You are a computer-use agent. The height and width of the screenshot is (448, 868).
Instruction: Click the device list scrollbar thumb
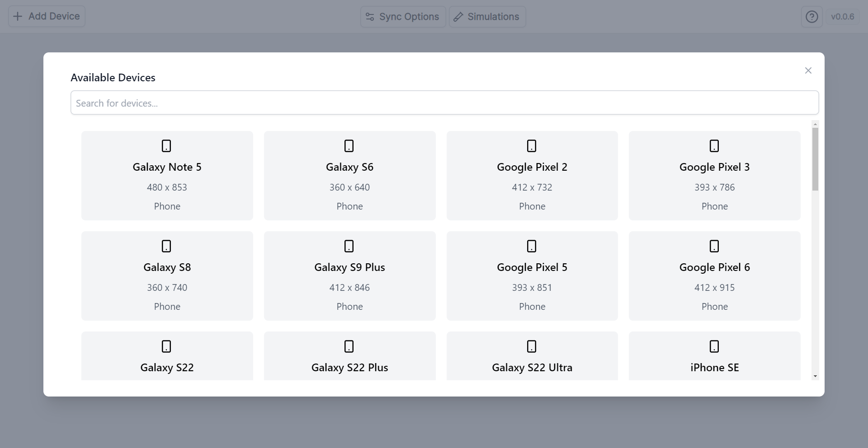815,159
